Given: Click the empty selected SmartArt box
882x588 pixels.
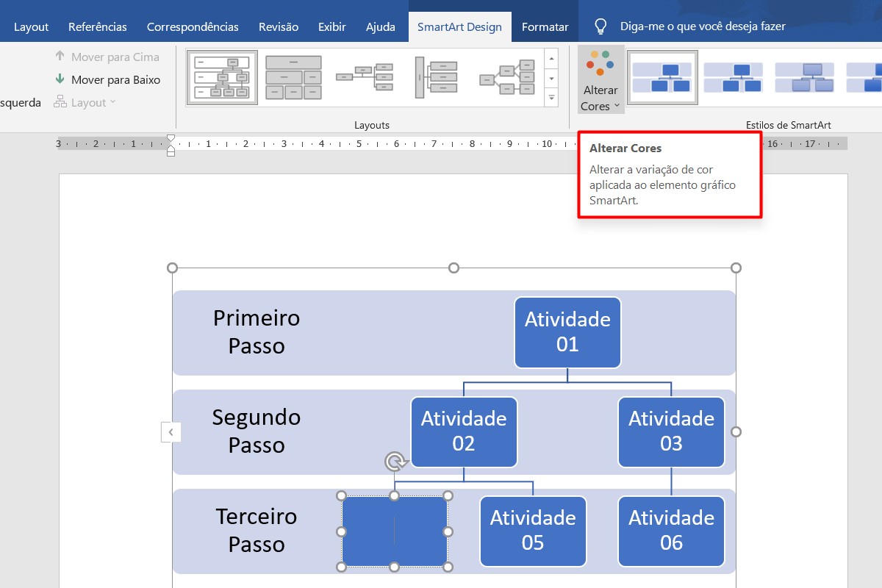Looking at the screenshot, I should [x=395, y=531].
